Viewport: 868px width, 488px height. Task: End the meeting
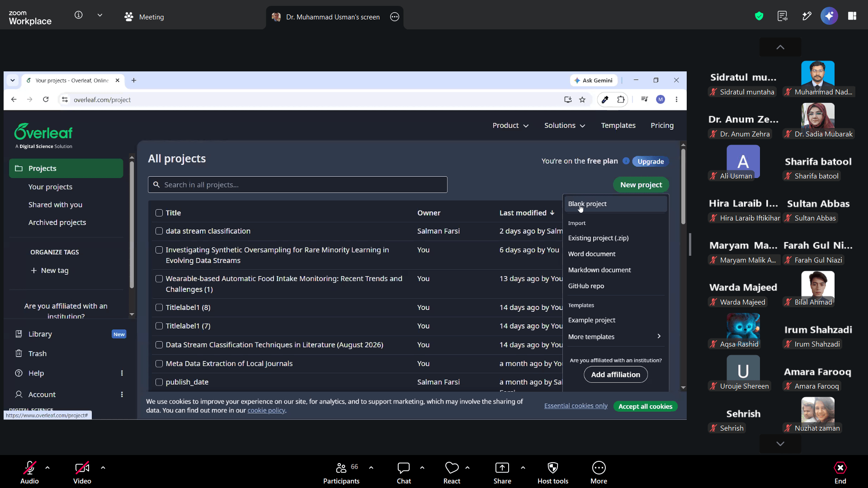pyautogui.click(x=840, y=473)
